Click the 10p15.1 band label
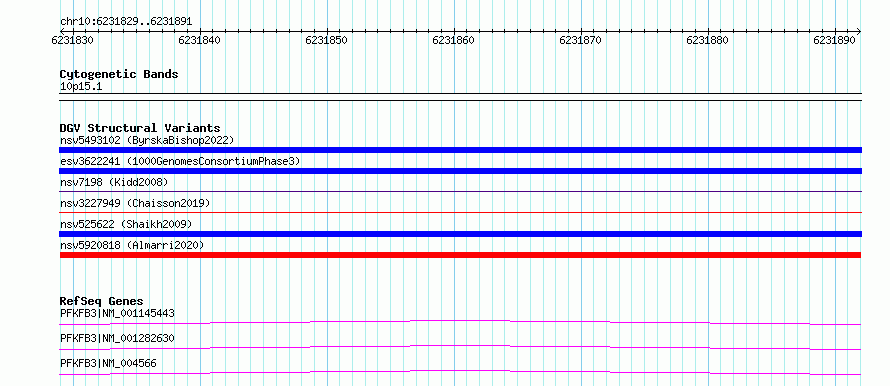This screenshot has width=890, height=386. click(81, 87)
